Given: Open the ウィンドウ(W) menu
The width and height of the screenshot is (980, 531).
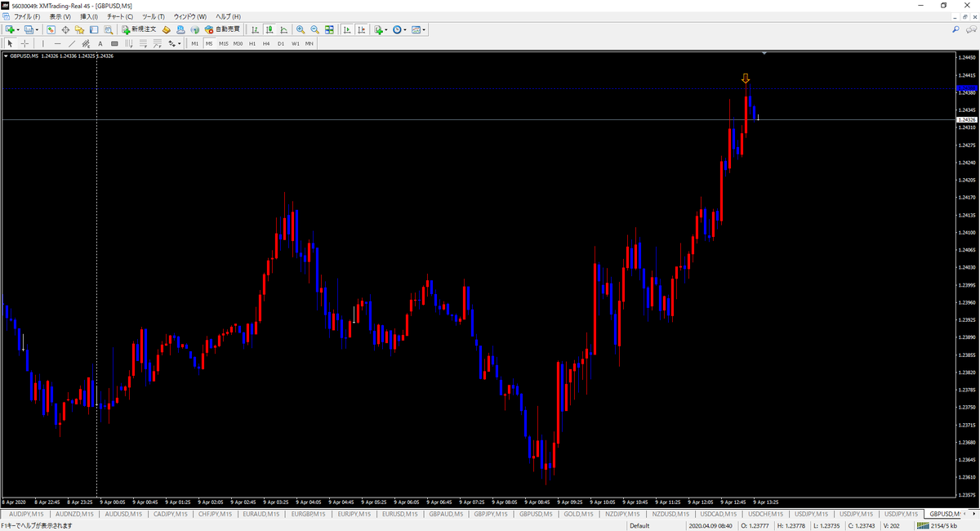Looking at the screenshot, I should click(x=190, y=16).
